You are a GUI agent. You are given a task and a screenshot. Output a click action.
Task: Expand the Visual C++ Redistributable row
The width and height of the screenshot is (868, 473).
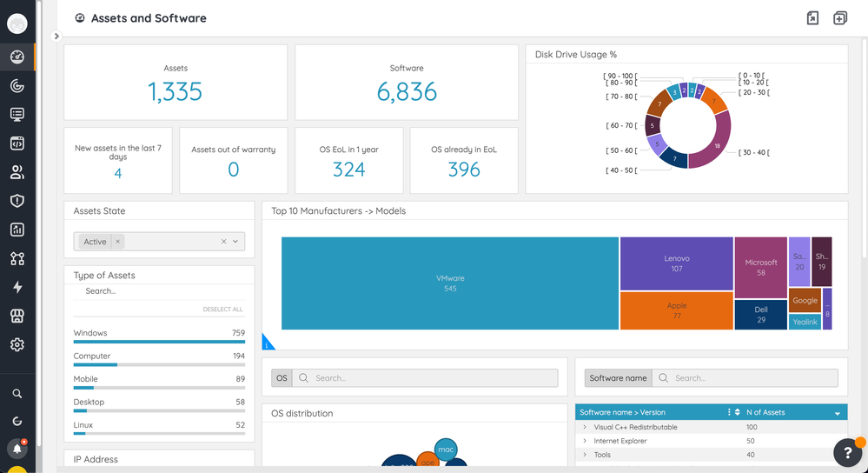[x=585, y=428]
